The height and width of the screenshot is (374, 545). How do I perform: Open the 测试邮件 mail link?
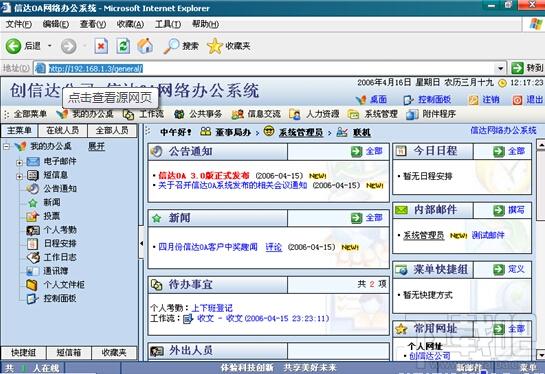488,235
